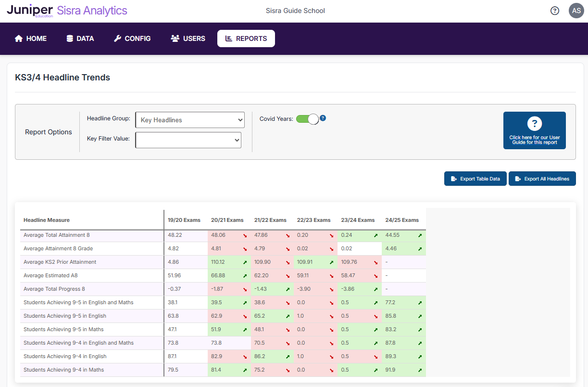Select the Students Achieving 9-5 in Maths row label
Image resolution: width=588 pixels, height=387 pixels.
click(65, 329)
